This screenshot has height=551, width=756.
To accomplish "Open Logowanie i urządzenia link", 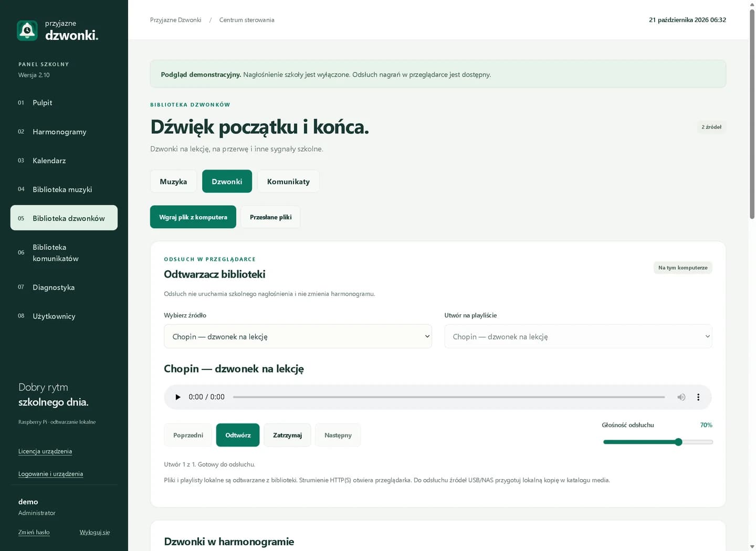I will point(50,474).
